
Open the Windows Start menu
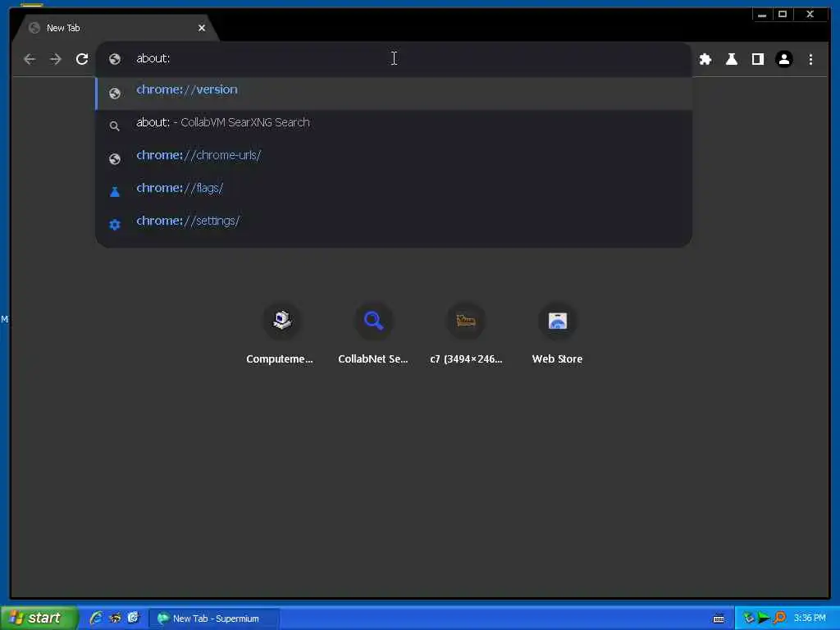pyautogui.click(x=39, y=618)
